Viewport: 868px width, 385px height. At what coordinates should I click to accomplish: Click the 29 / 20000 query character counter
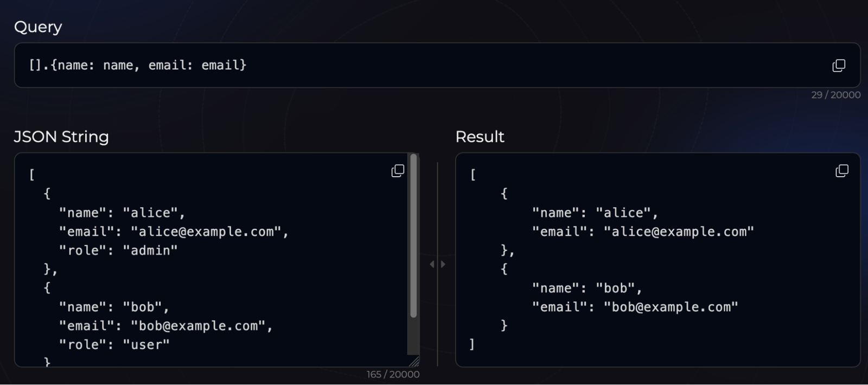[835, 95]
